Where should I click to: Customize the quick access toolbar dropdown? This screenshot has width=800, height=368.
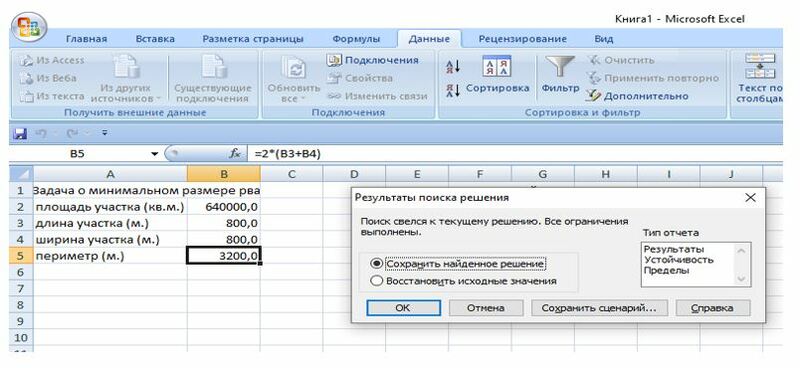[x=105, y=133]
